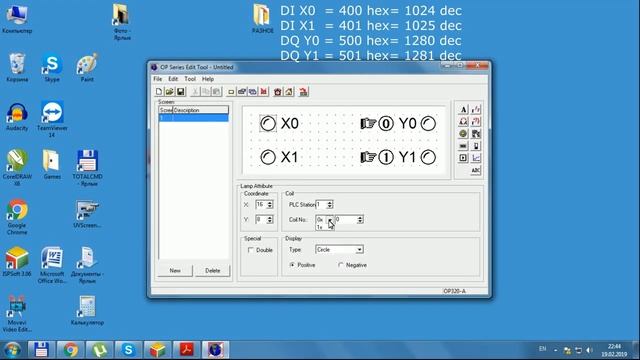The width and height of the screenshot is (640, 360).
Task: Click the New file toolbar icon
Action: [159, 91]
